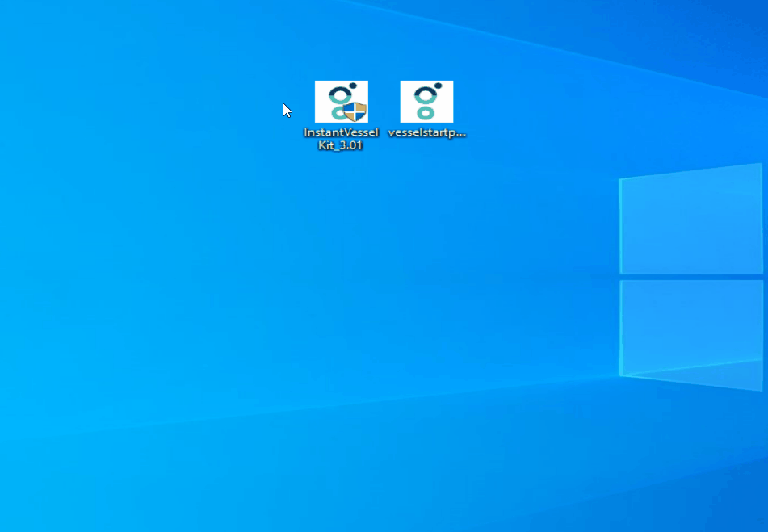The width and height of the screenshot is (768, 532).
Task: Click the small dark dot on InstantVesselKit icon
Action: tap(352, 86)
